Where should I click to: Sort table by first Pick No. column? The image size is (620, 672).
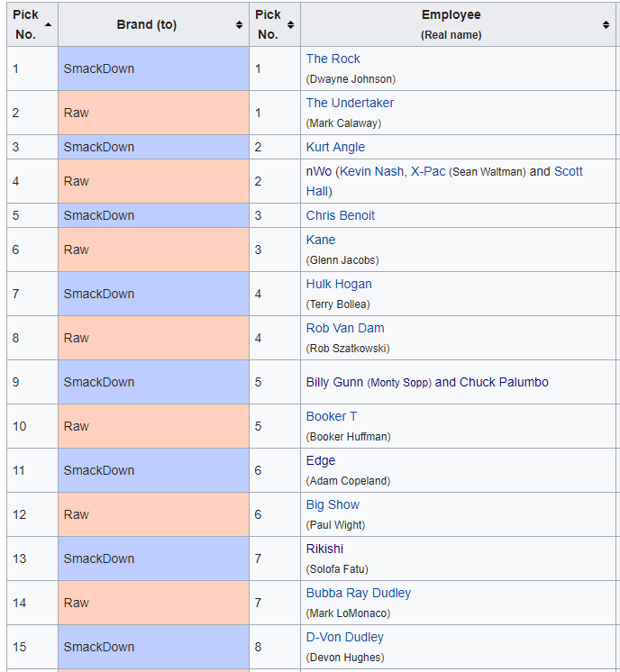tap(48, 24)
